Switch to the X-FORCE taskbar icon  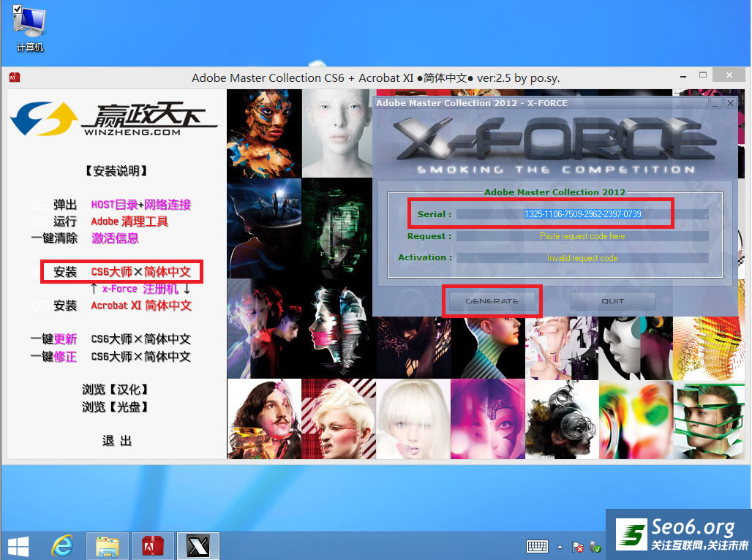(198, 546)
